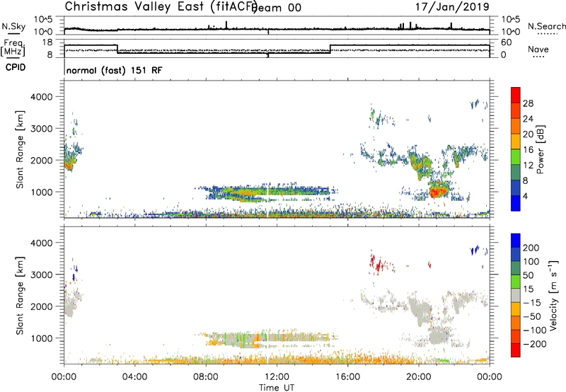Click the blue top segment of Velocity colorbar

(x=516, y=241)
